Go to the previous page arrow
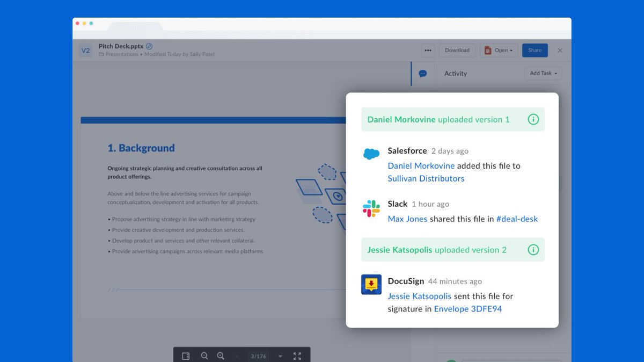This screenshot has width=644, height=362. (x=237, y=356)
